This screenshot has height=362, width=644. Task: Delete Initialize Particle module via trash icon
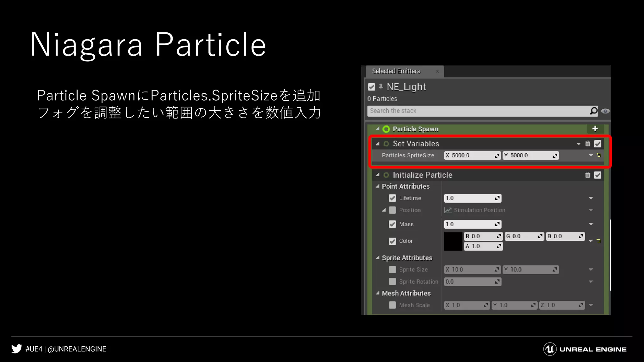coord(587,175)
